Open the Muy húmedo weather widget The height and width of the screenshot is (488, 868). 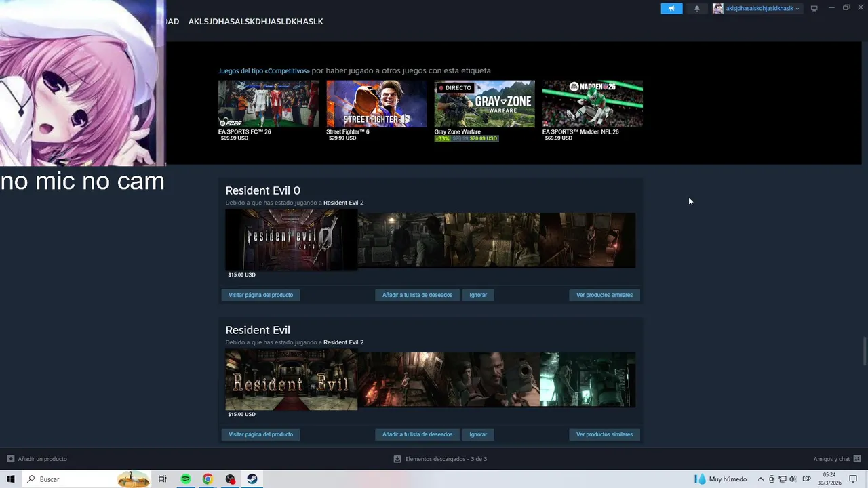click(722, 479)
